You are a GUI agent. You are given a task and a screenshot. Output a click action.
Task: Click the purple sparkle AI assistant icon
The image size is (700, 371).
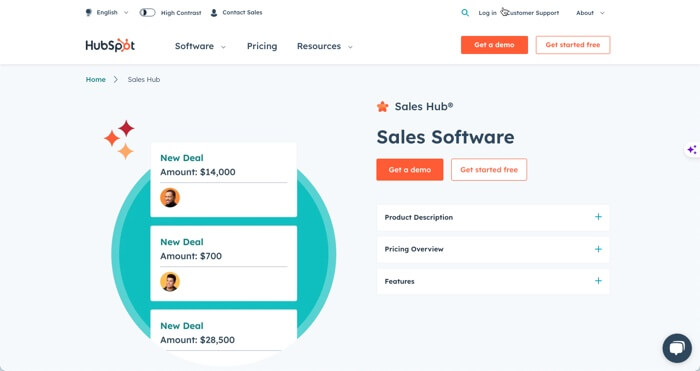pyautogui.click(x=692, y=150)
